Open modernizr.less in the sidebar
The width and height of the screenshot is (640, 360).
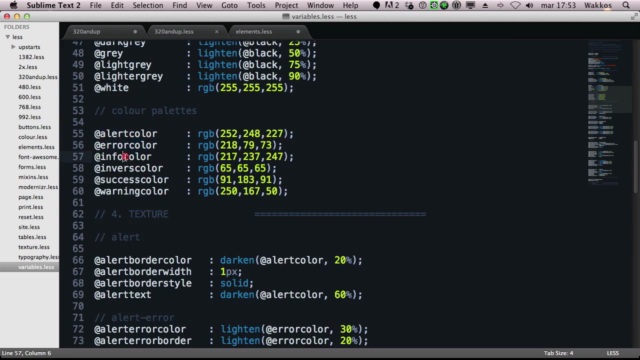point(38,187)
